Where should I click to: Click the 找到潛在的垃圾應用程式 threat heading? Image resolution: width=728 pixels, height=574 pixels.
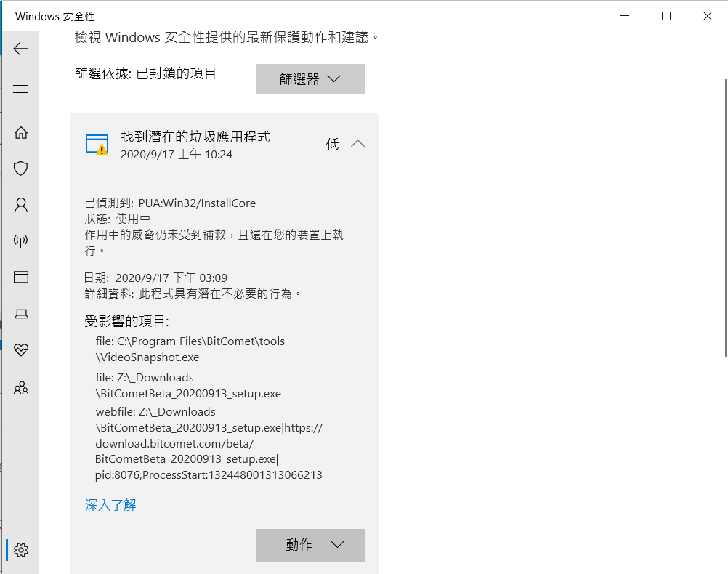[195, 137]
